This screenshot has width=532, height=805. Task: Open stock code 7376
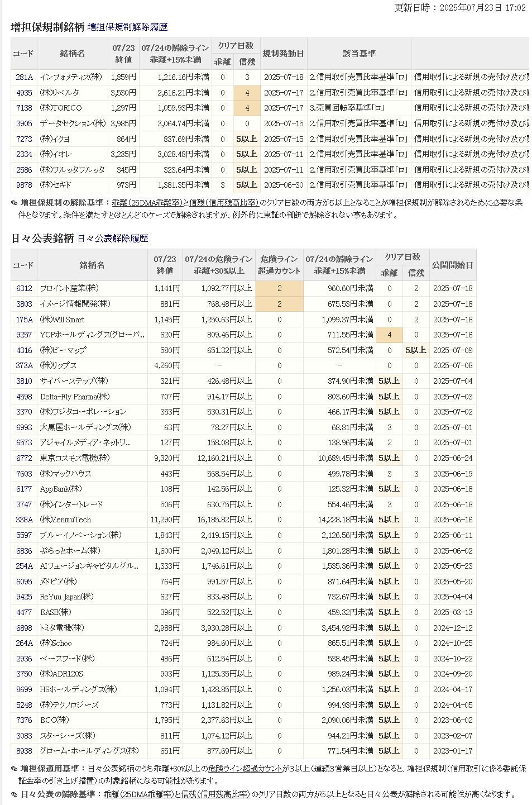point(24,720)
